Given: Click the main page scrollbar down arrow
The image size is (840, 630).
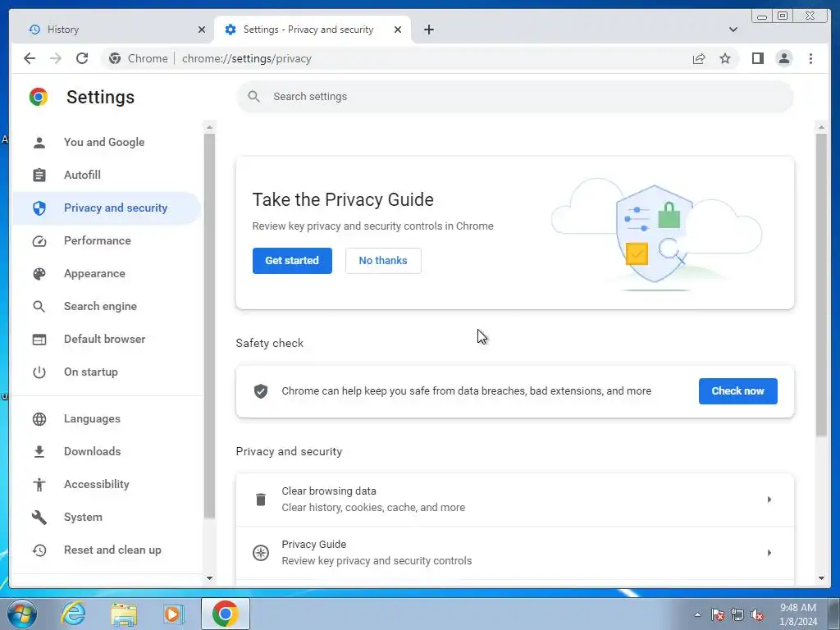Looking at the screenshot, I should (821, 578).
